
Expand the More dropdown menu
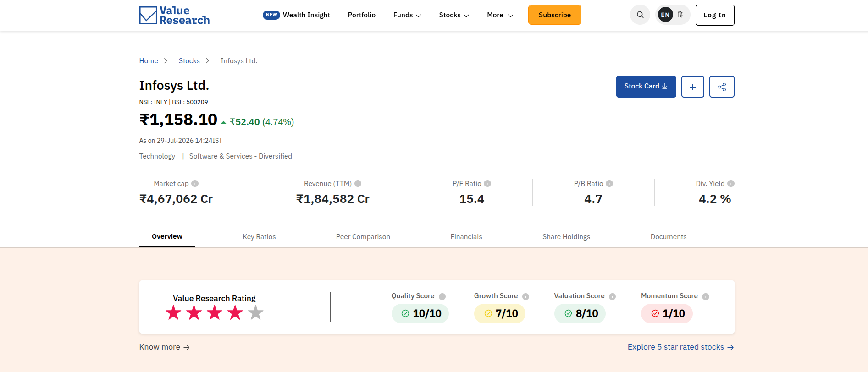point(500,15)
